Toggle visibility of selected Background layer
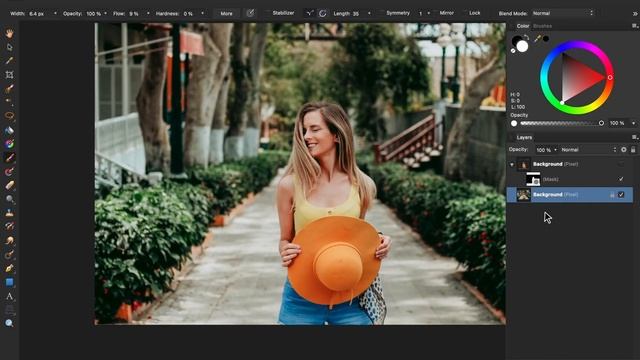The width and height of the screenshot is (640, 360). tap(621, 195)
